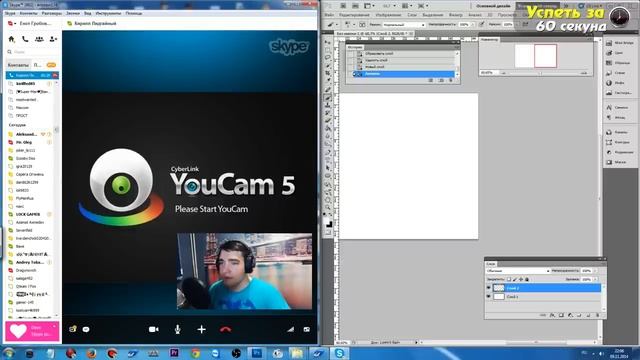Screen dimensions: 640x360
Task: Click your own webcam preview in Skype
Action: tap(244, 271)
